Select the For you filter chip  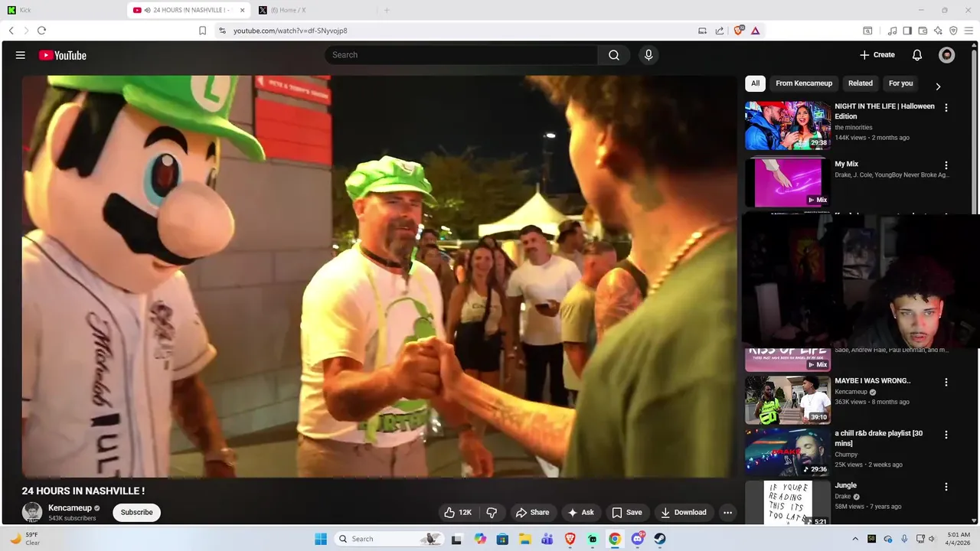pos(901,83)
